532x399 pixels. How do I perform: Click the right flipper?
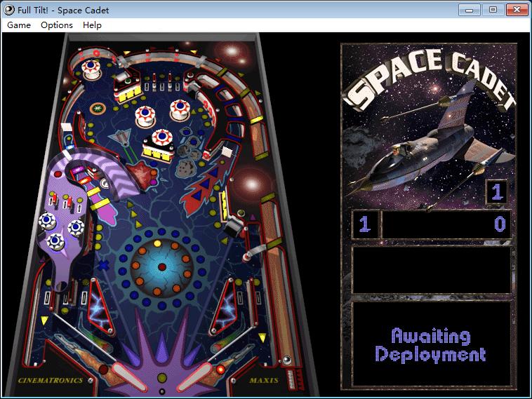(194, 377)
